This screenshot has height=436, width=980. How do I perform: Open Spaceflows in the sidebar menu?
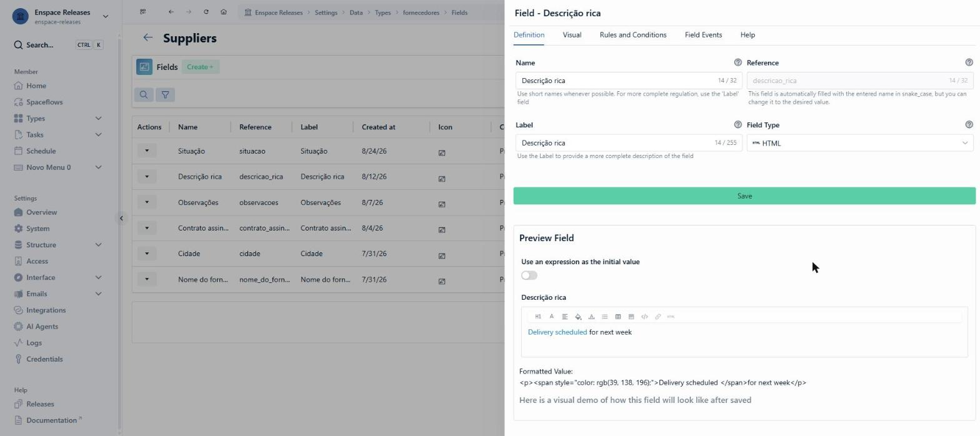click(x=44, y=102)
